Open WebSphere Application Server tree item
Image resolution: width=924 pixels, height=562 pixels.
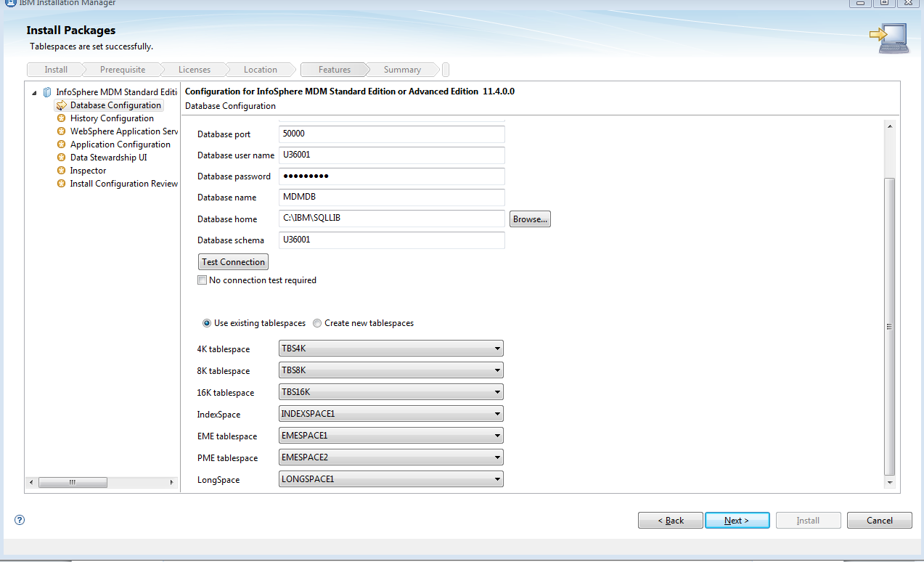pyautogui.click(x=124, y=131)
